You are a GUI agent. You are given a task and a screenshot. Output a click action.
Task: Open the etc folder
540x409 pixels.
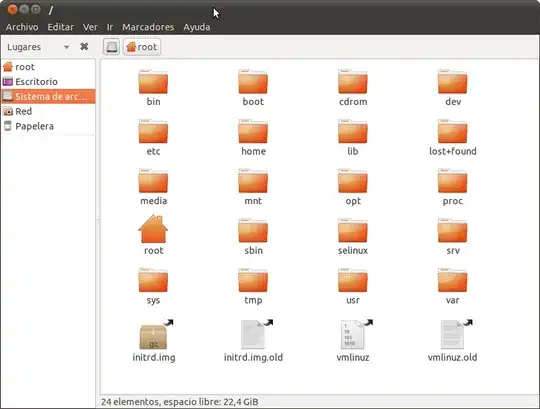(x=153, y=132)
